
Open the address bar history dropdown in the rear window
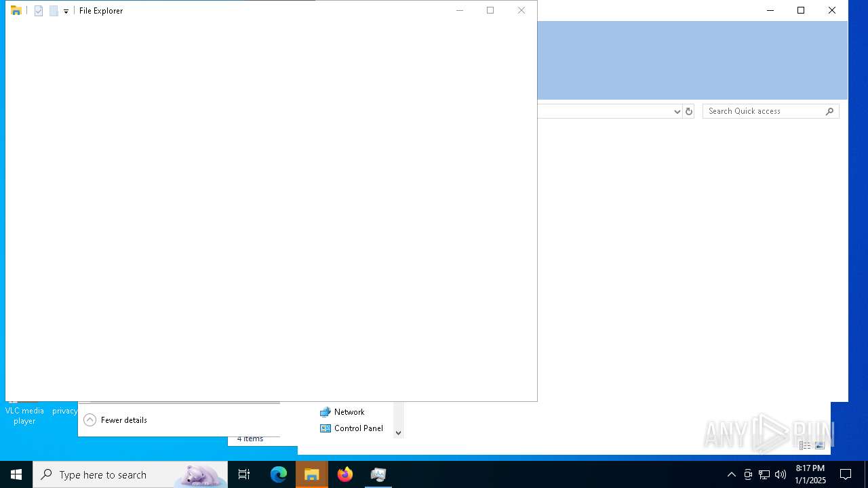(x=677, y=111)
